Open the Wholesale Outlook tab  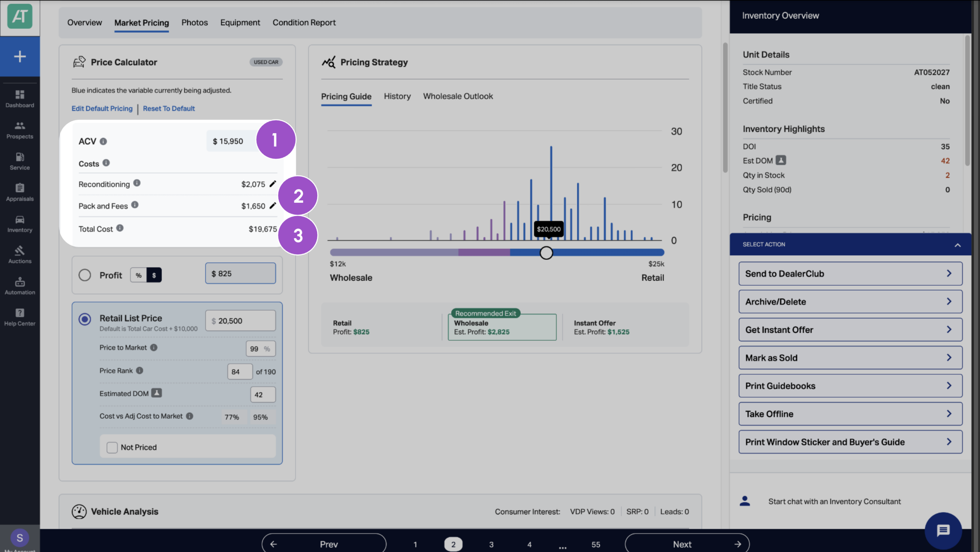(458, 96)
